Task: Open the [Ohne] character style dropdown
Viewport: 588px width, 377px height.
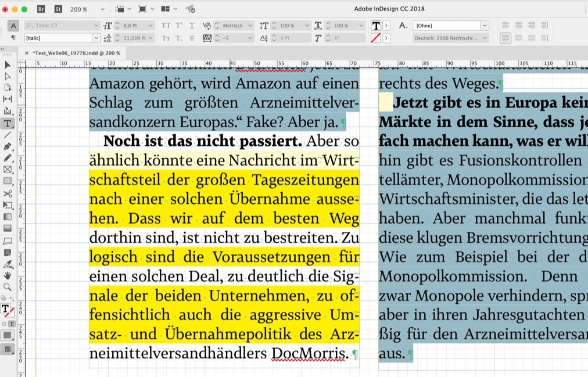Action: coord(485,26)
